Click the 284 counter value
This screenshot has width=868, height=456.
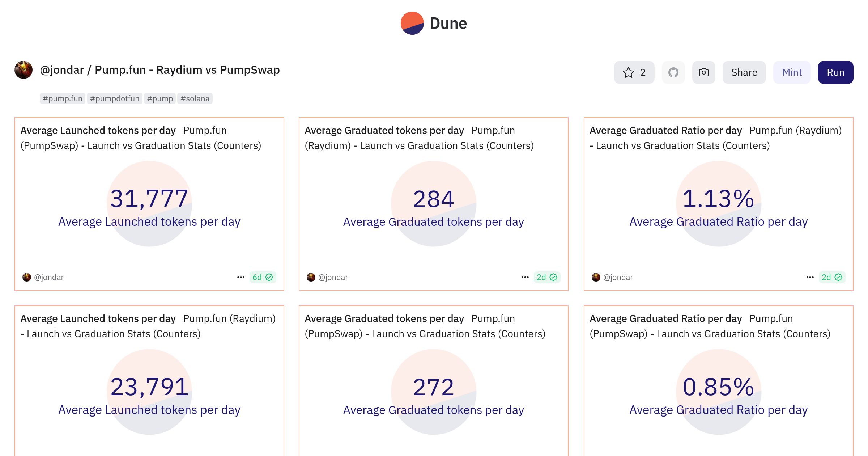434,199
